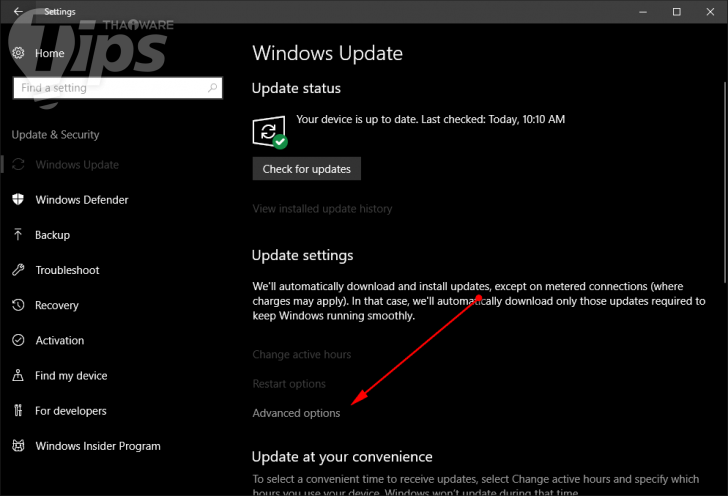
Task: Maximize the Settings window
Action: point(676,12)
